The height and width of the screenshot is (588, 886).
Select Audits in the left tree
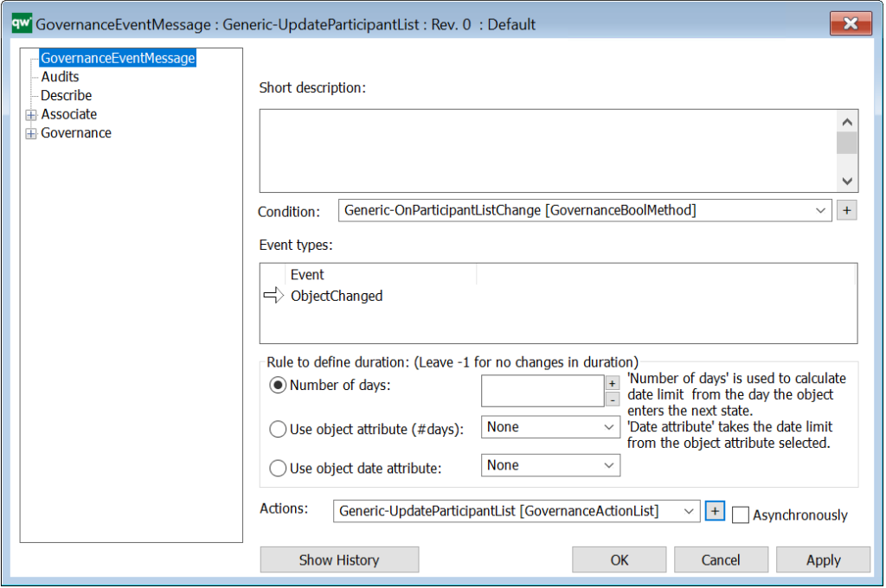tap(60, 77)
